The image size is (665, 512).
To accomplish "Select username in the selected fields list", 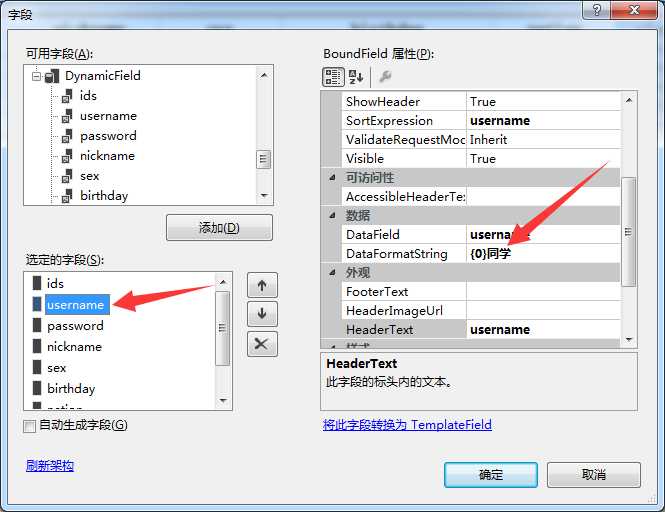I will 77,305.
